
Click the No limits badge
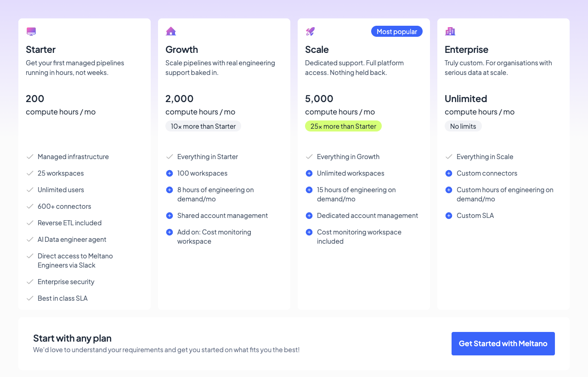pyautogui.click(x=463, y=126)
